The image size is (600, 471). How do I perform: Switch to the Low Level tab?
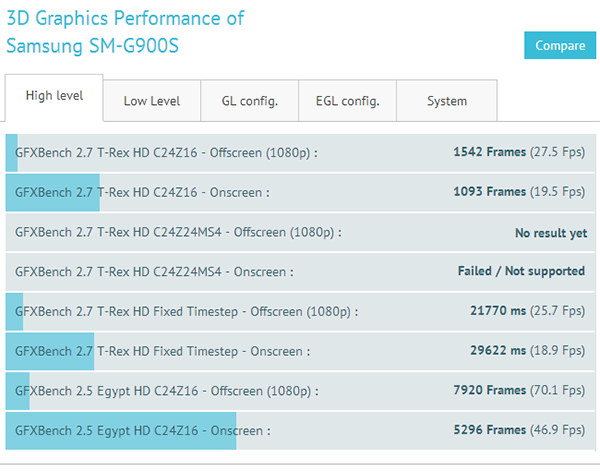pos(152,101)
